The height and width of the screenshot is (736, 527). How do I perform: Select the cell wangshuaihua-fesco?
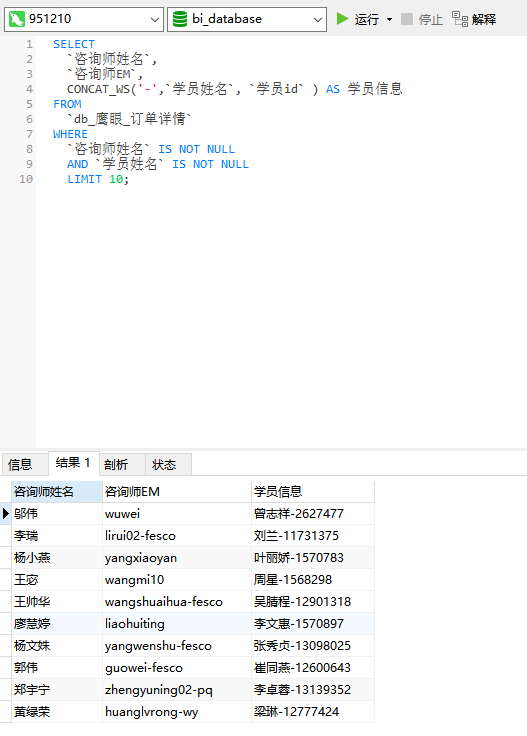[177, 602]
